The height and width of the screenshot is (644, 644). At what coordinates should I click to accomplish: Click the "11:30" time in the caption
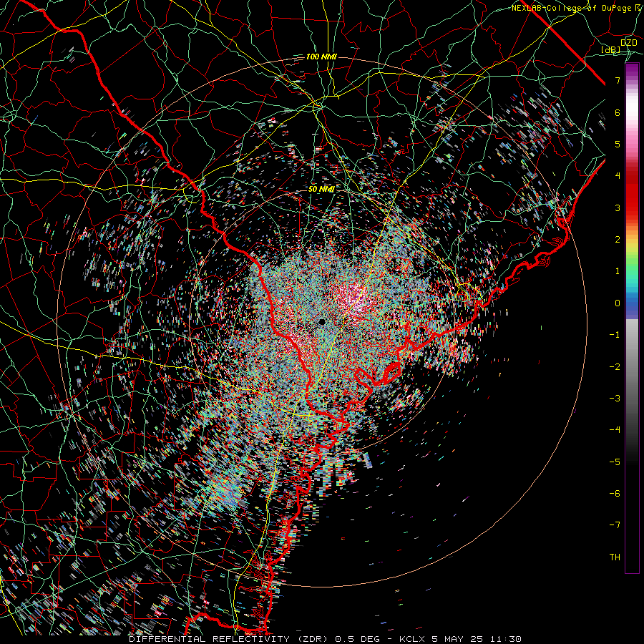[x=506, y=639]
